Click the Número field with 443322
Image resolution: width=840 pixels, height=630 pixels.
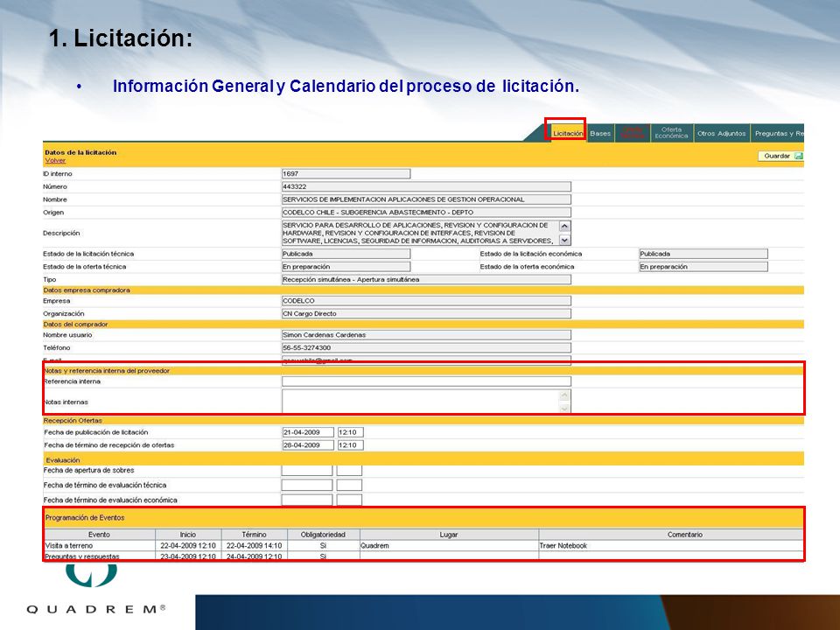coord(426,186)
